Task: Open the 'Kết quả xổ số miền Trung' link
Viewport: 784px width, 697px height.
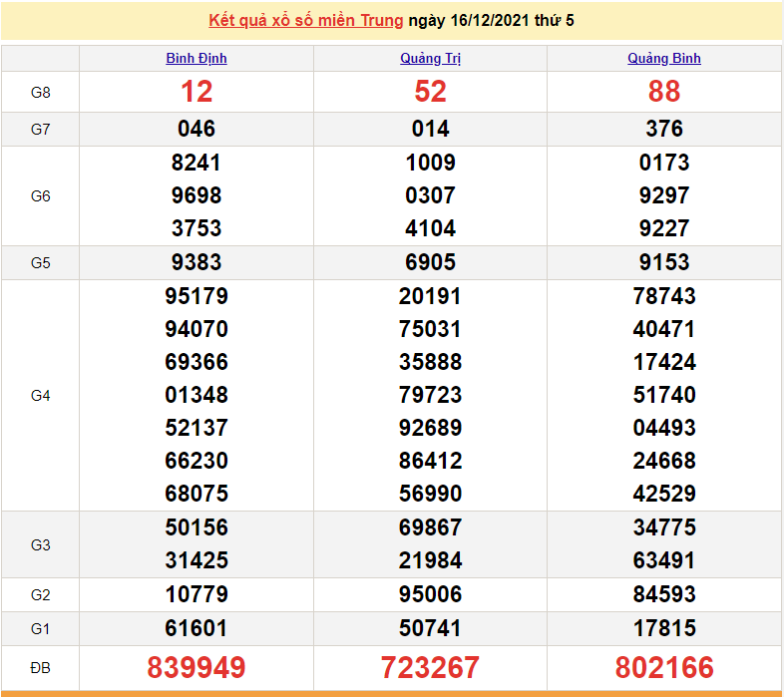Action: click(306, 20)
